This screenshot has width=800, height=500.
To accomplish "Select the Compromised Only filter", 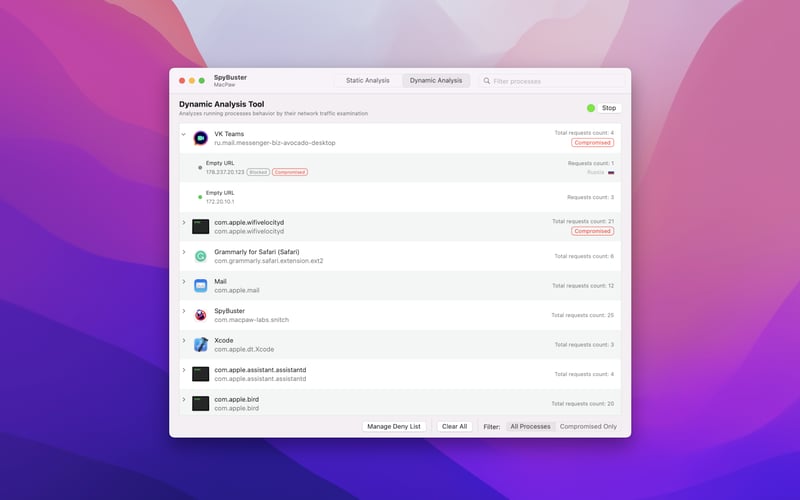I will [588, 427].
